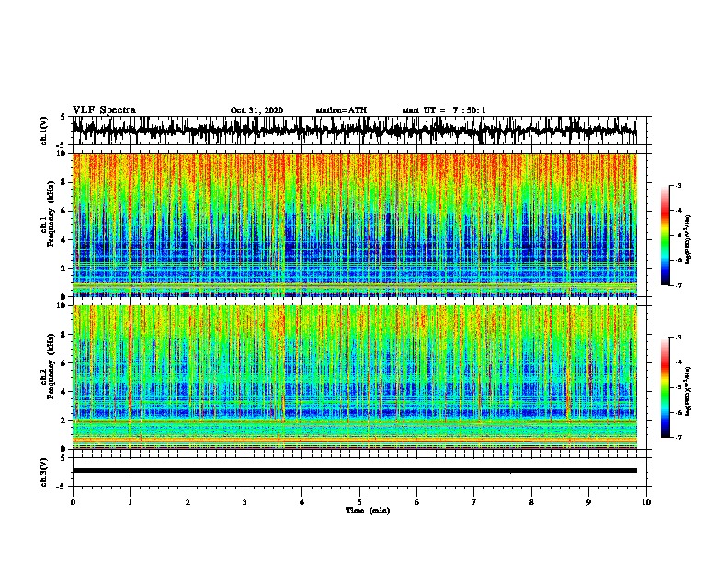The width and height of the screenshot is (728, 563).
Task: Click time axis tick label "9"
Action: point(588,502)
